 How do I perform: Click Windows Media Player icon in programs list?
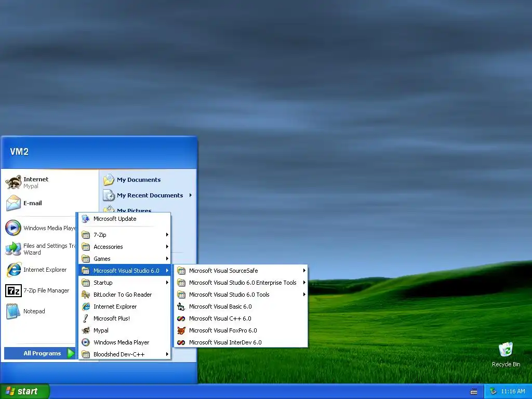pos(86,342)
